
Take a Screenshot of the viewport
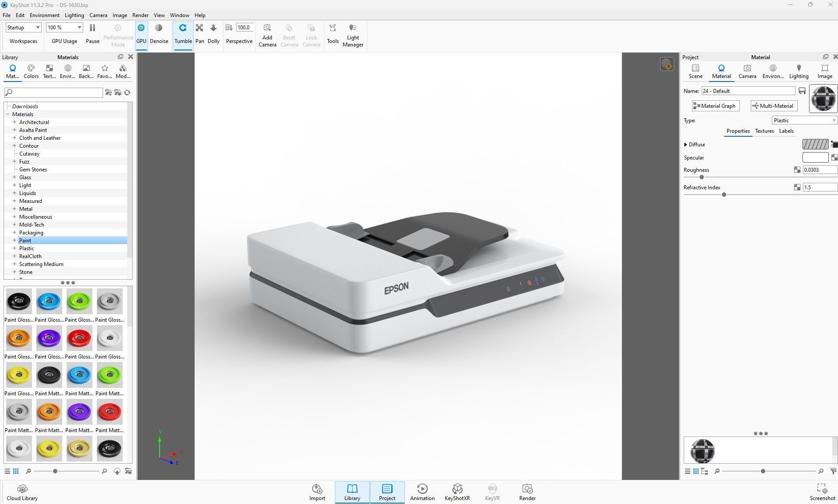click(x=822, y=492)
